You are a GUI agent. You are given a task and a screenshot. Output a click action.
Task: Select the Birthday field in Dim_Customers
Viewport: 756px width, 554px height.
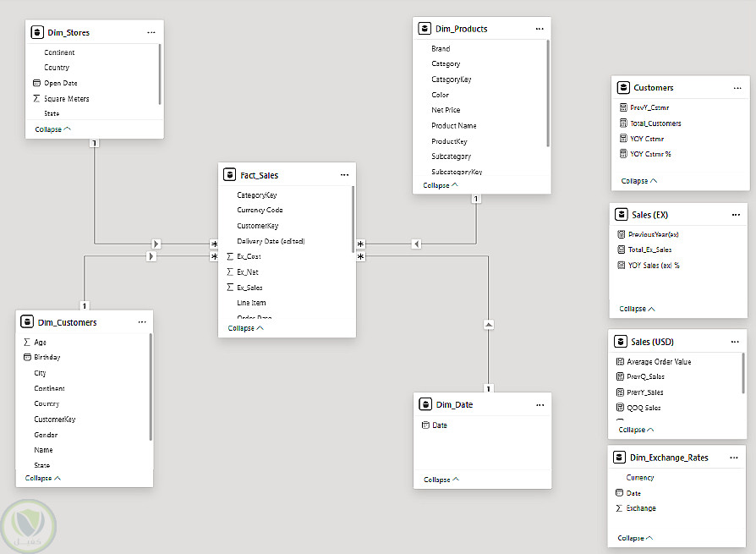coord(47,358)
